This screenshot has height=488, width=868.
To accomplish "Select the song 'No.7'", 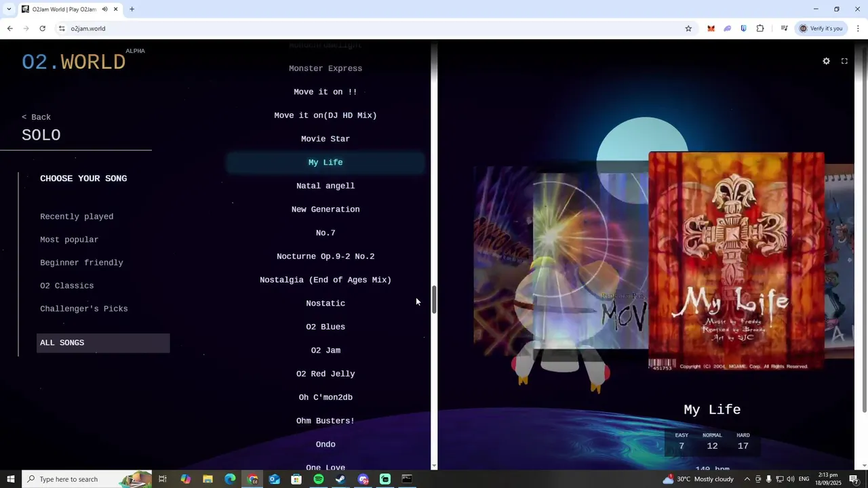I will (325, 233).
